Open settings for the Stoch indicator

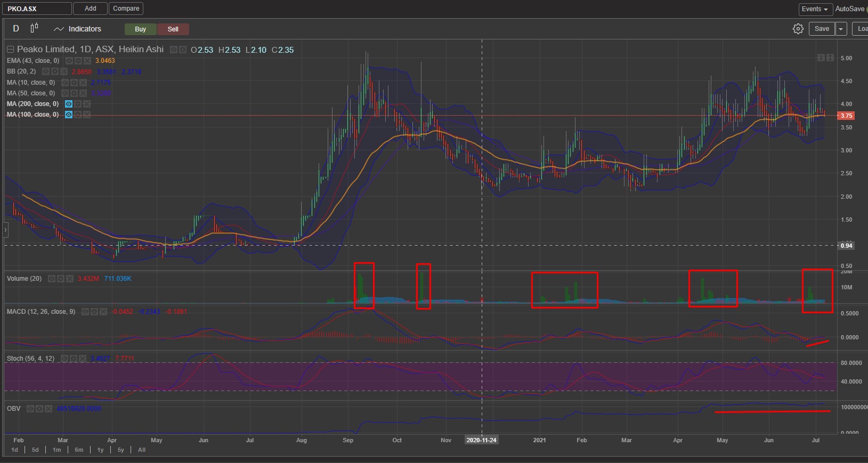pyautogui.click(x=74, y=359)
